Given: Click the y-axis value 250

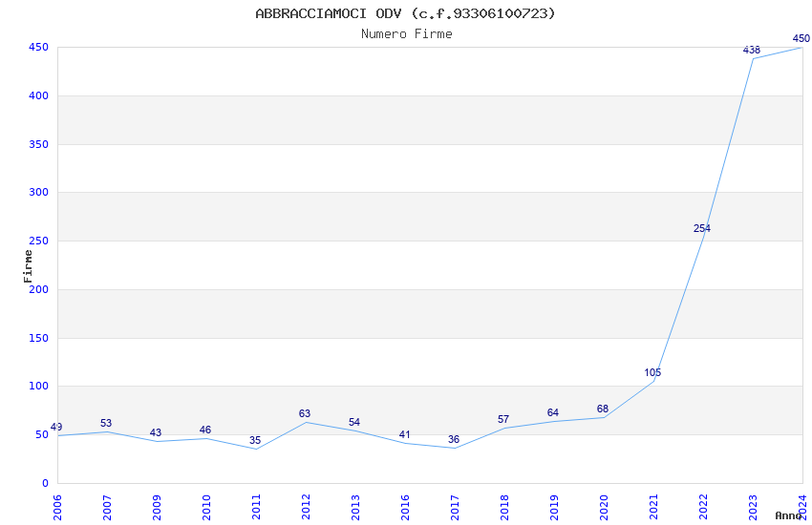Looking at the screenshot, I should point(39,241).
